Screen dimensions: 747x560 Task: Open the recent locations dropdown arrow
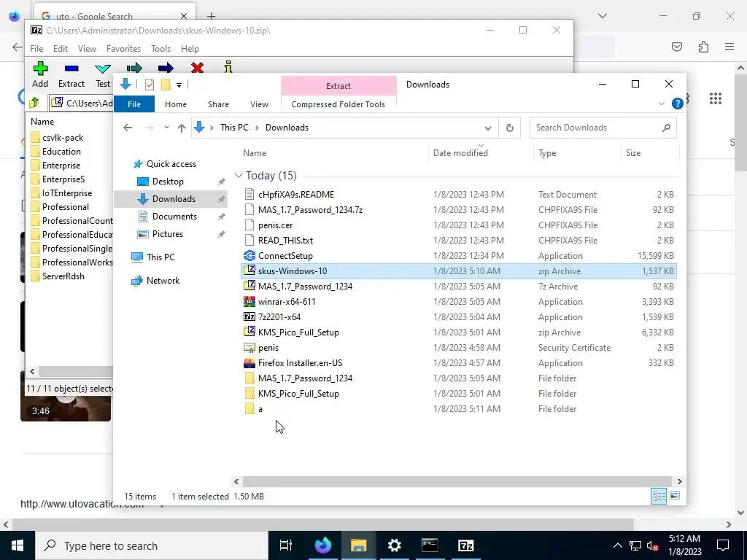point(166,128)
